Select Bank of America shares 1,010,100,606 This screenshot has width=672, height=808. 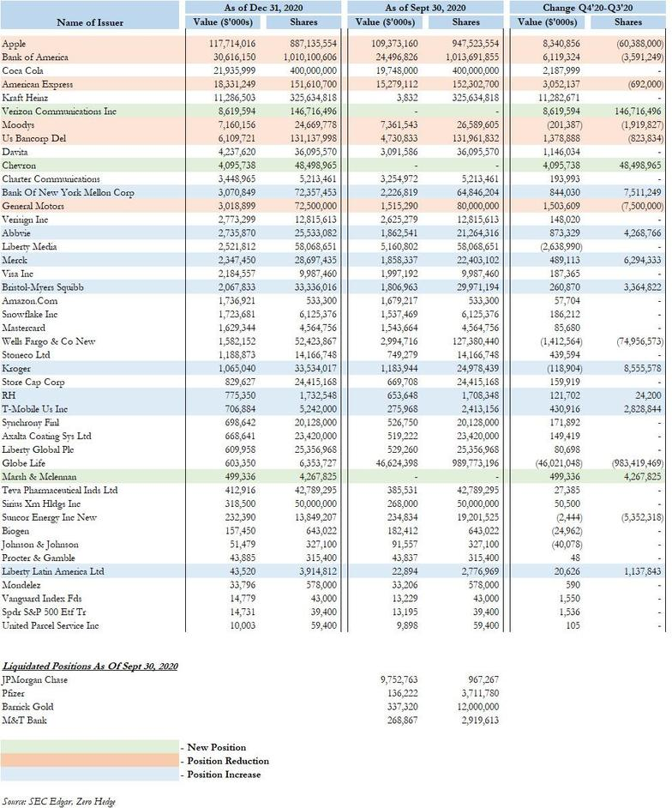[310, 57]
